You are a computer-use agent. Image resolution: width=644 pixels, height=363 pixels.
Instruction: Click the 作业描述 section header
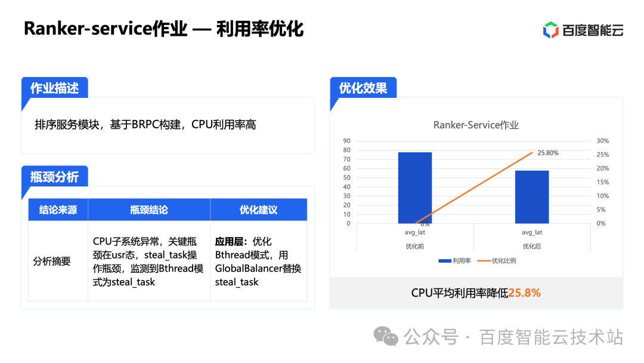pyautogui.click(x=55, y=88)
